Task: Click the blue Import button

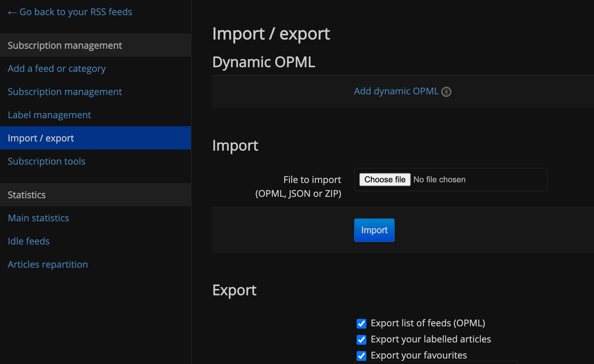Action: pyautogui.click(x=374, y=230)
